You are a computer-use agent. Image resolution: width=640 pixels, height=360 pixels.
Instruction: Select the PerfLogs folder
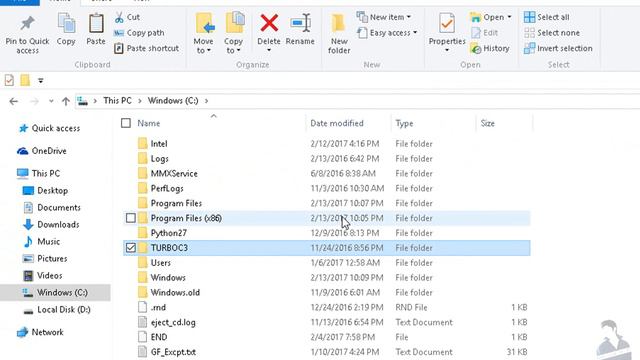click(x=167, y=188)
